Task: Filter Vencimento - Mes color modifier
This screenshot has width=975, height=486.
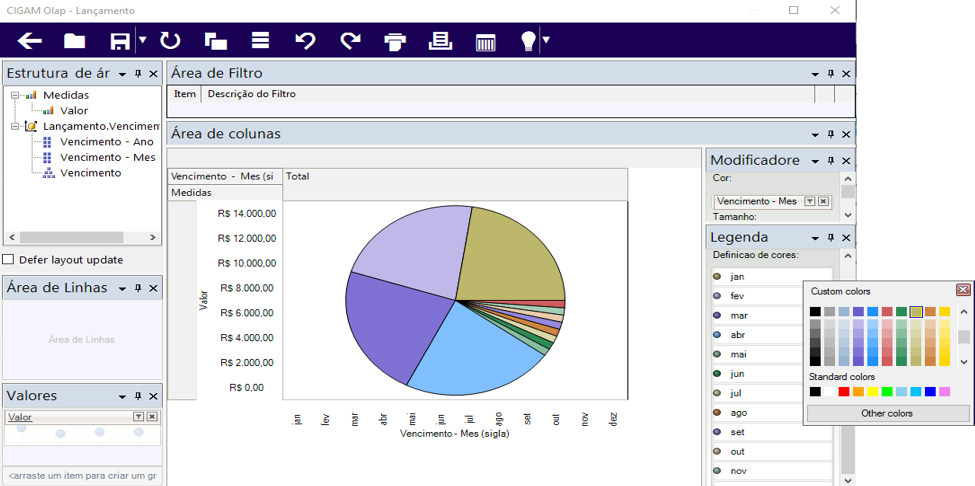Action: (810, 201)
